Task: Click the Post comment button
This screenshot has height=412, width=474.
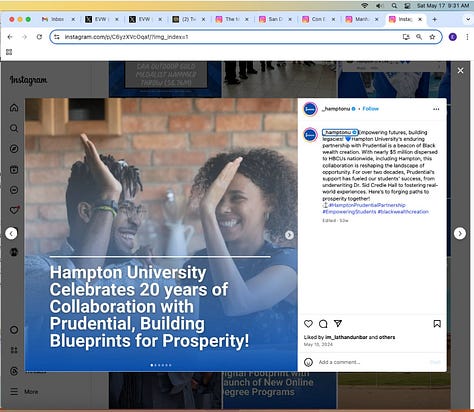Action: 435,362
